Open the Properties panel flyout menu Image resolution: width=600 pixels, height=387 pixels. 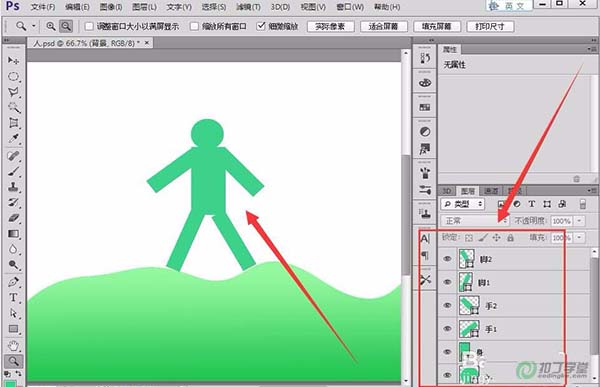click(592, 49)
